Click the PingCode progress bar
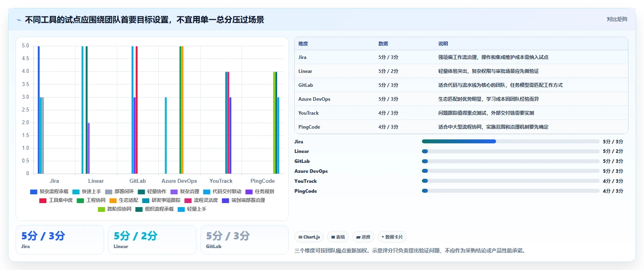Viewport: 644px width, 270px height. pos(510,191)
